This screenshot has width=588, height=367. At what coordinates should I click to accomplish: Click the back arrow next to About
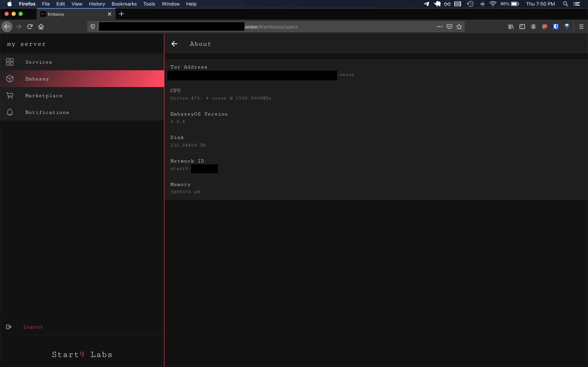(174, 44)
